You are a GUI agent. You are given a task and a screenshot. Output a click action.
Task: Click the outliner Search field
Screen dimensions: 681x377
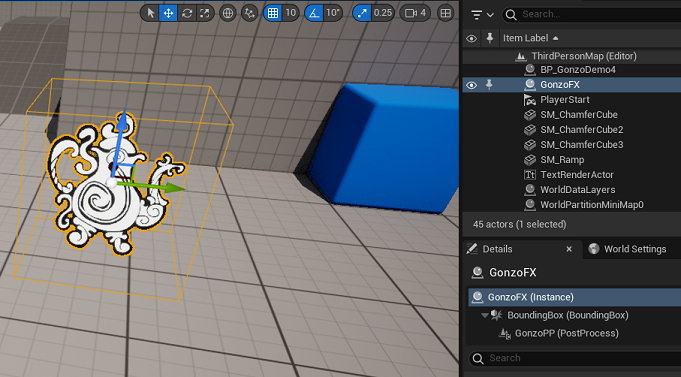[x=592, y=14]
